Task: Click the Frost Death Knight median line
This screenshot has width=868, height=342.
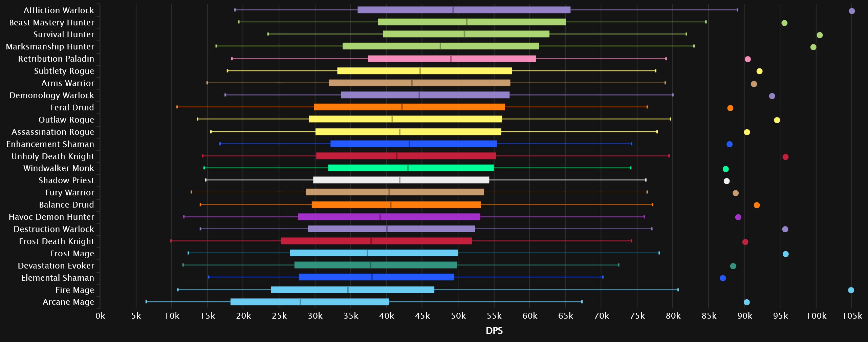Action: [x=371, y=241]
